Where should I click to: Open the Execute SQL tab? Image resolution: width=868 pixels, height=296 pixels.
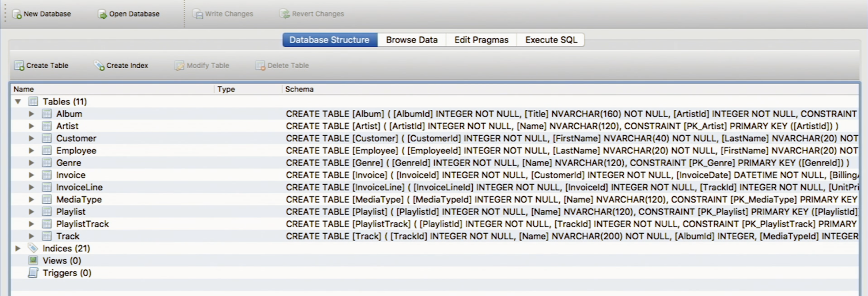[x=551, y=40]
